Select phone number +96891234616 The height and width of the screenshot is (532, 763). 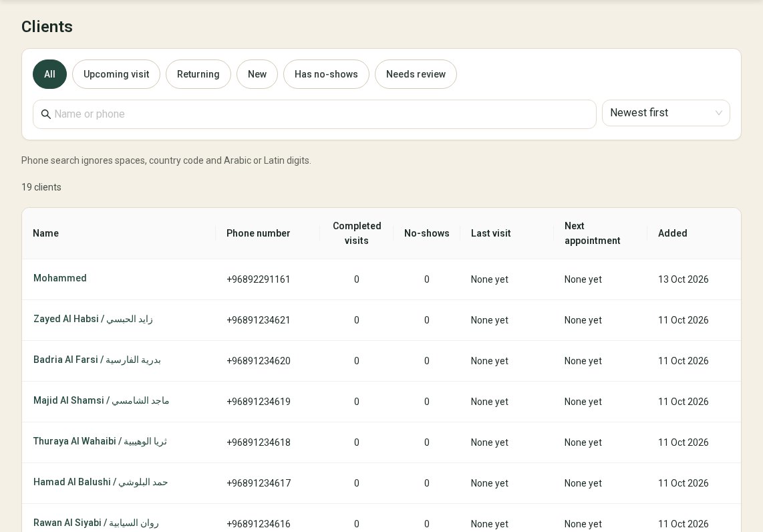coord(259,524)
